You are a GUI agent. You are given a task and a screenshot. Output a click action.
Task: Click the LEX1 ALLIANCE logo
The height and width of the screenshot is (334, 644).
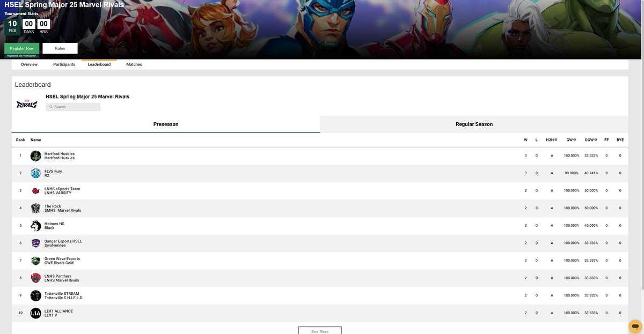coord(35,313)
